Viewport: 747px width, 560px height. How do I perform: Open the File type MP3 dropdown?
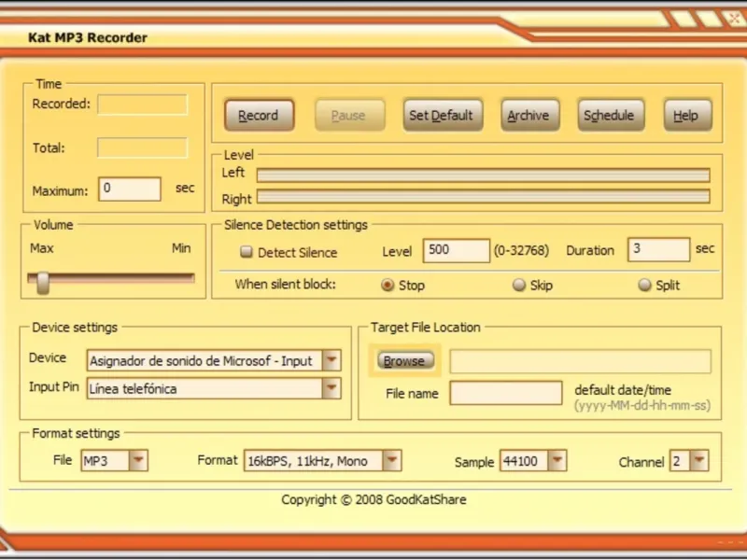pyautogui.click(x=138, y=460)
